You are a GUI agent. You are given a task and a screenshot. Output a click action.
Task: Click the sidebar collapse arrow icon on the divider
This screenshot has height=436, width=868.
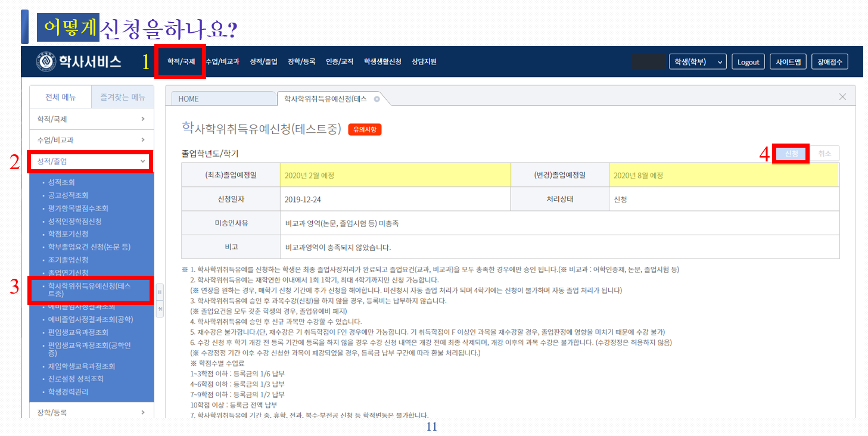pos(160,308)
